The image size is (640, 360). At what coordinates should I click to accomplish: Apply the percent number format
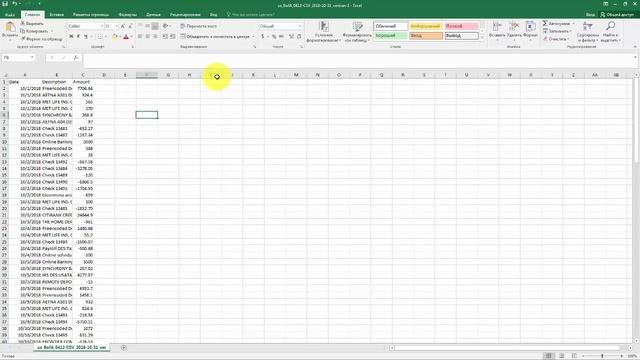274,37
